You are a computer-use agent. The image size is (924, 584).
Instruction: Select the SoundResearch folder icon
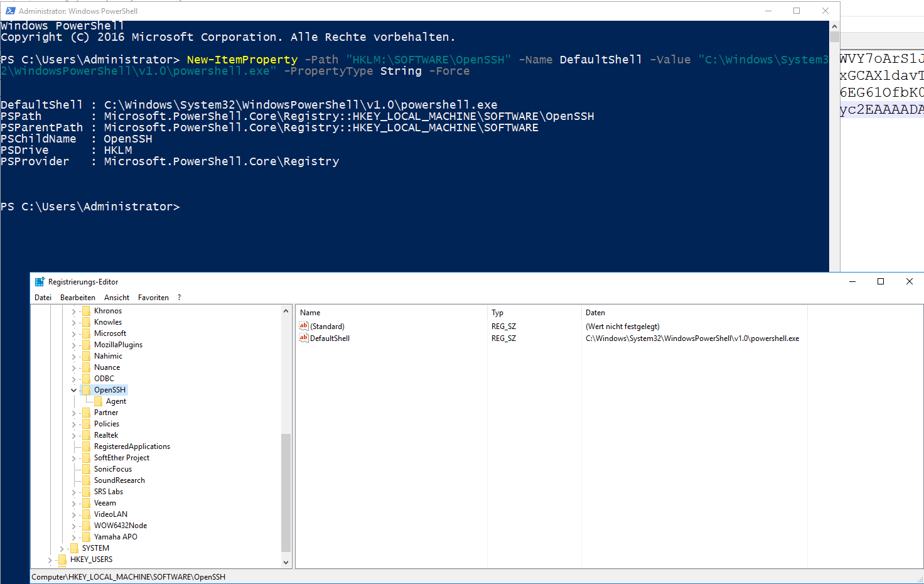[x=87, y=480]
